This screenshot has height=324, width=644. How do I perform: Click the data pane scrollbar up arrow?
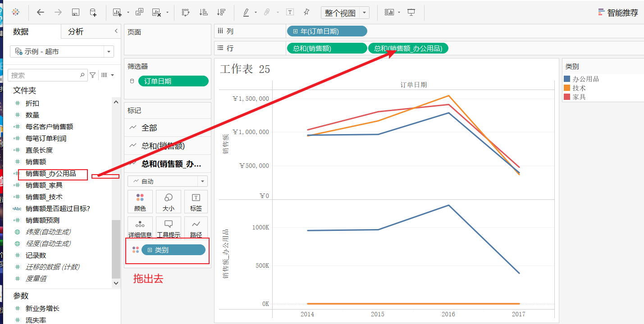point(116,102)
